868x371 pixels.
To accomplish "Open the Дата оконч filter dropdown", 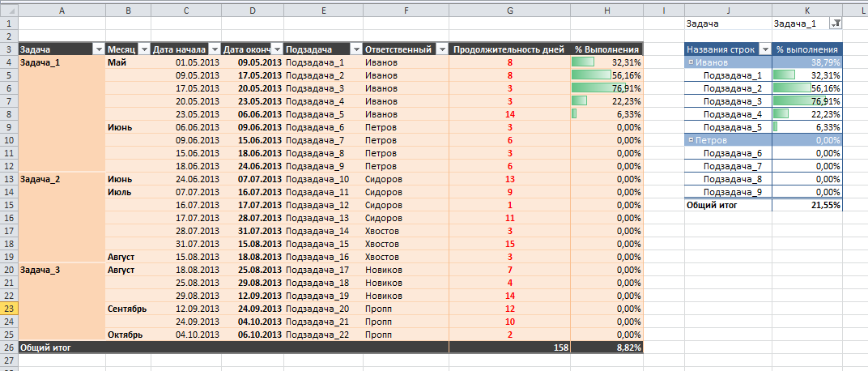I will [x=277, y=49].
